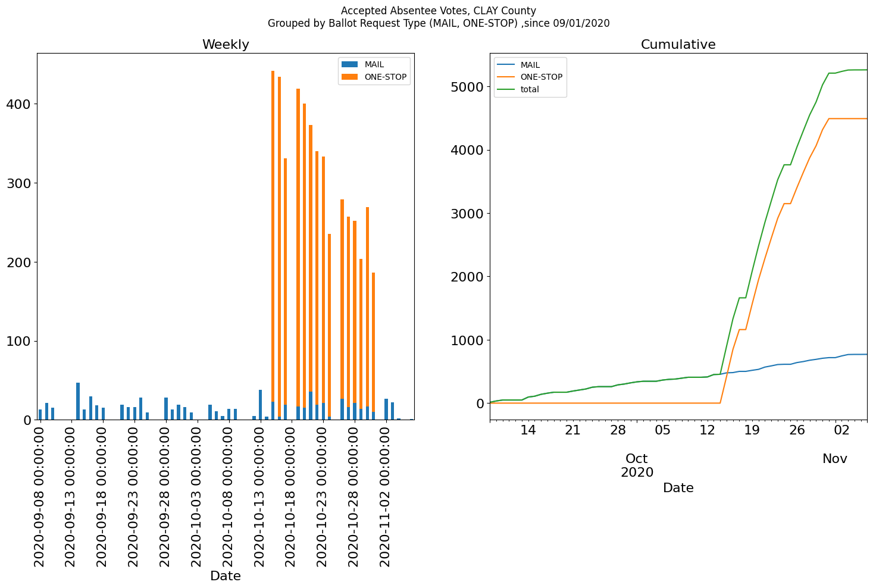Click ONE-STOP label in Weekly legend
Image resolution: width=873 pixels, height=588 pixels.
pos(386,77)
